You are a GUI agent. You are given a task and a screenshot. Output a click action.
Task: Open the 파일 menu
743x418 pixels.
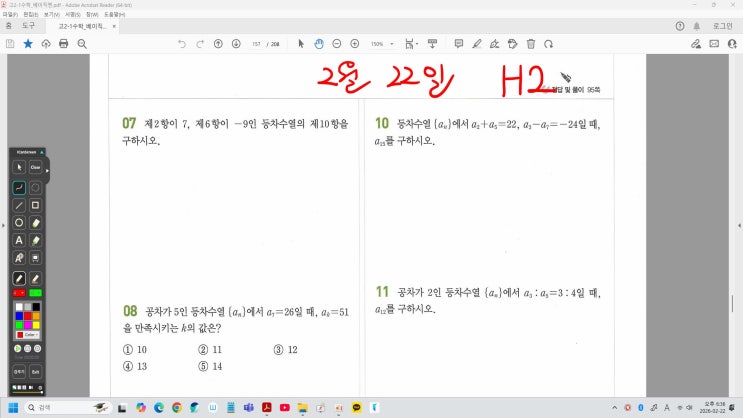[x=9, y=15]
